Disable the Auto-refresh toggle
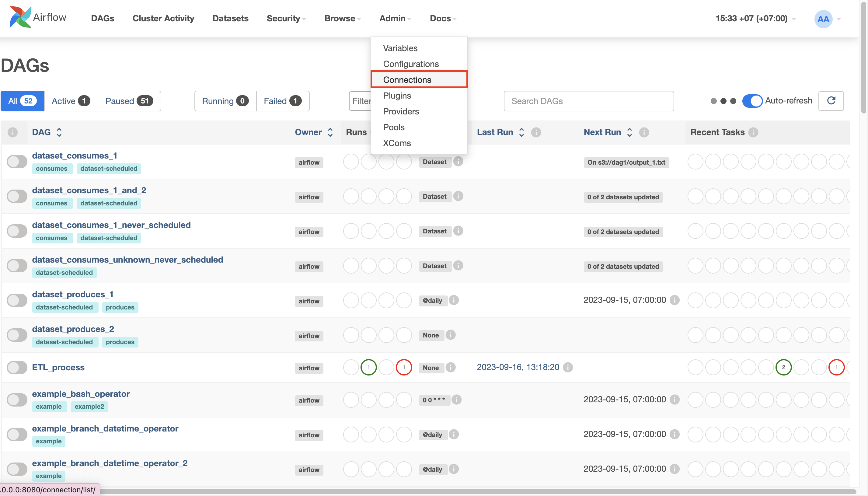The image size is (868, 496). (x=753, y=101)
